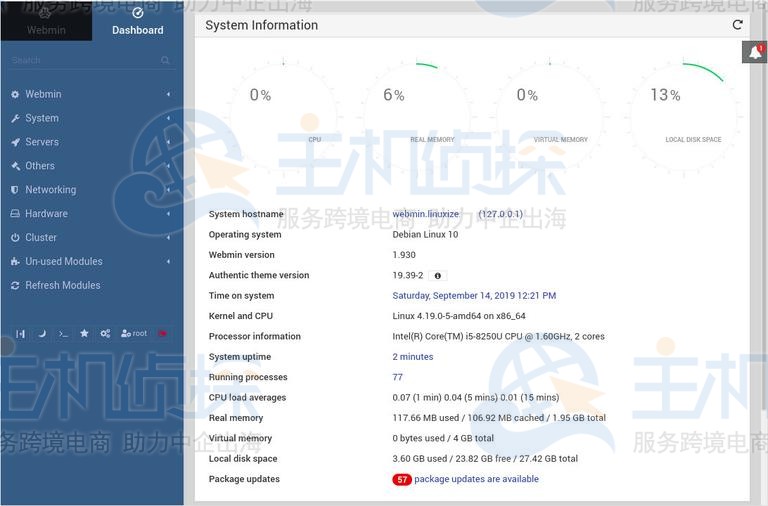The image size is (768, 506).
Task: Click the Debian Linux 10 value
Action: (425, 235)
